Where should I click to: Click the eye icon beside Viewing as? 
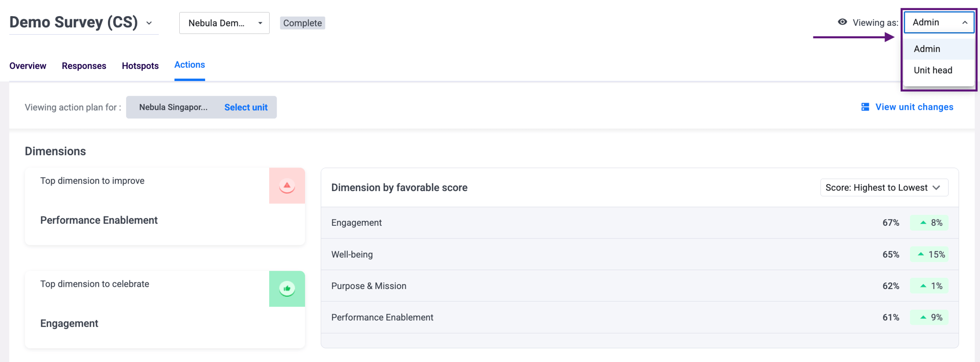tap(842, 22)
